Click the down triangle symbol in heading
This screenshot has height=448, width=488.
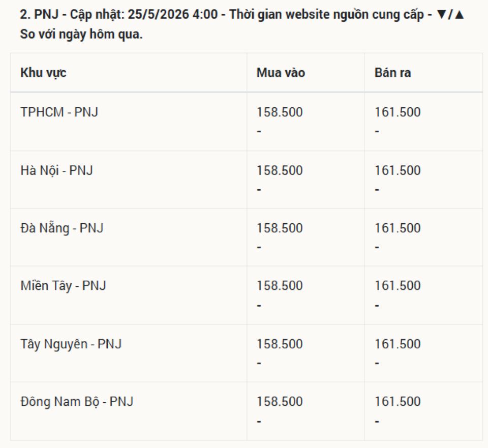[441, 15]
